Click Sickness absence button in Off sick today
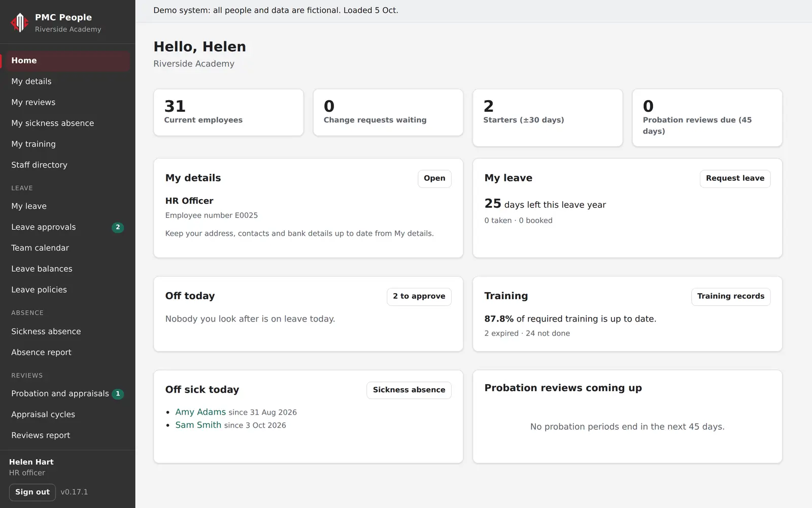Screen dimensions: 812x508 coord(409,390)
